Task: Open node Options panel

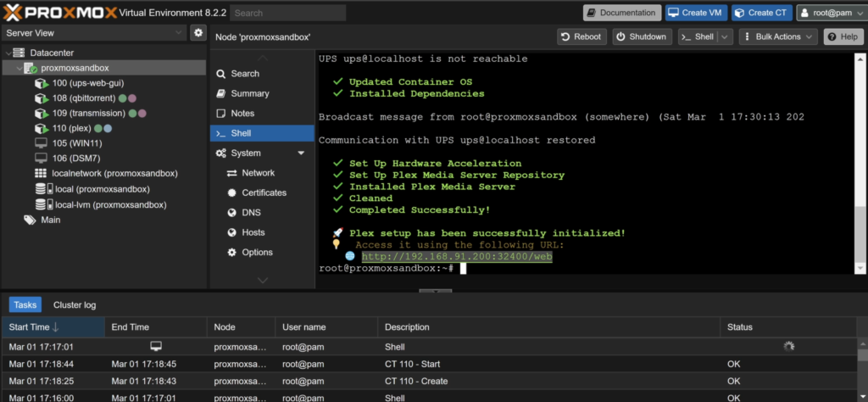Action: [x=262, y=253]
